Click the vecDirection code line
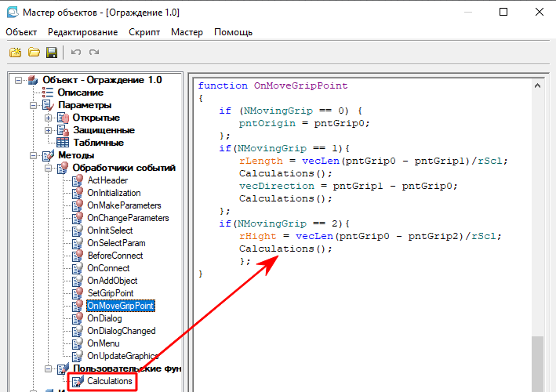 tap(348, 186)
